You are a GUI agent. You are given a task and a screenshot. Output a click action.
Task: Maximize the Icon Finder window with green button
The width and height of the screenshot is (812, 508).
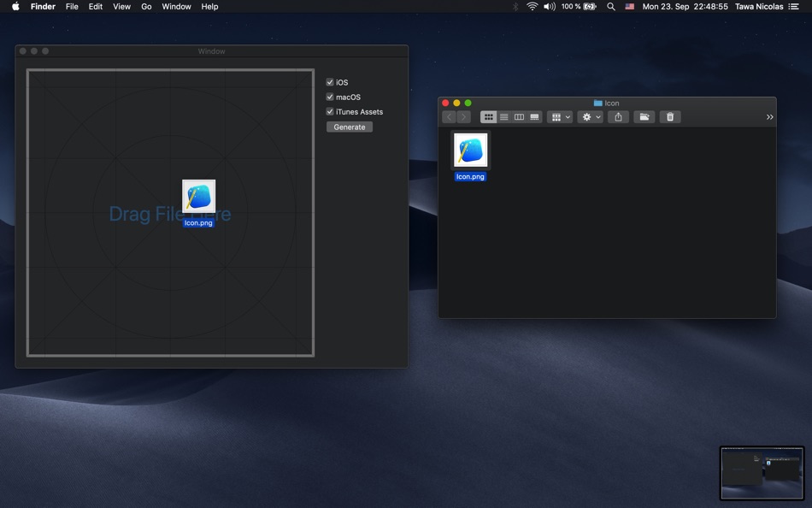click(x=468, y=103)
